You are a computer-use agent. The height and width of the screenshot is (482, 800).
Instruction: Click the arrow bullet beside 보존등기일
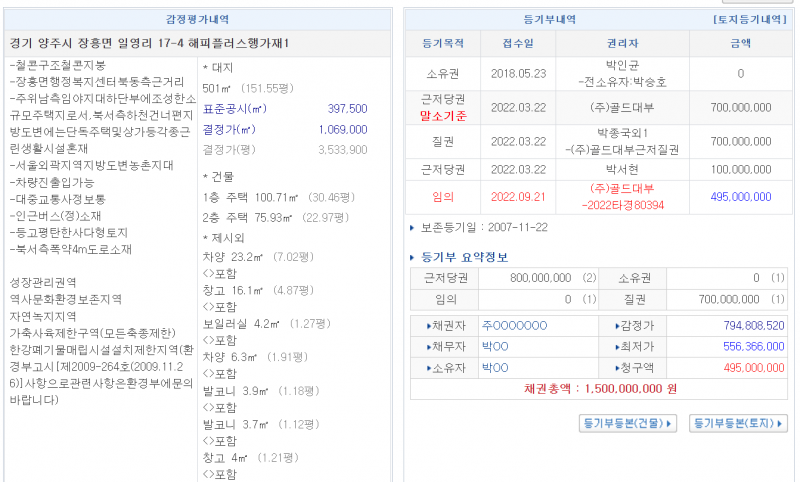pyautogui.click(x=413, y=228)
